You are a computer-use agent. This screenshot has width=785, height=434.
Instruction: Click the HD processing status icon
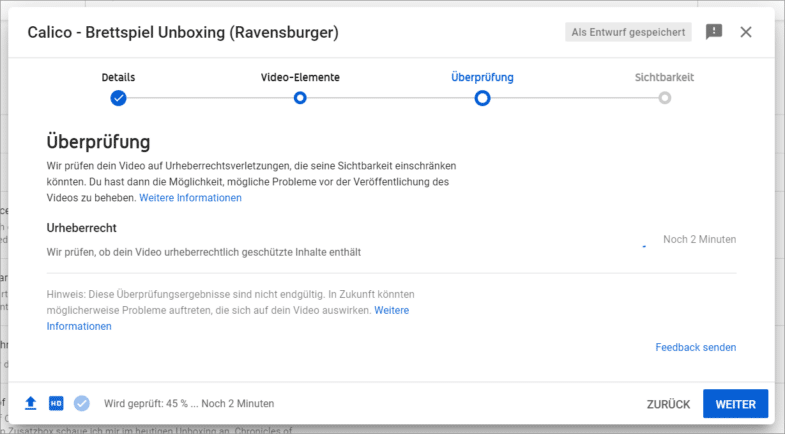point(56,403)
